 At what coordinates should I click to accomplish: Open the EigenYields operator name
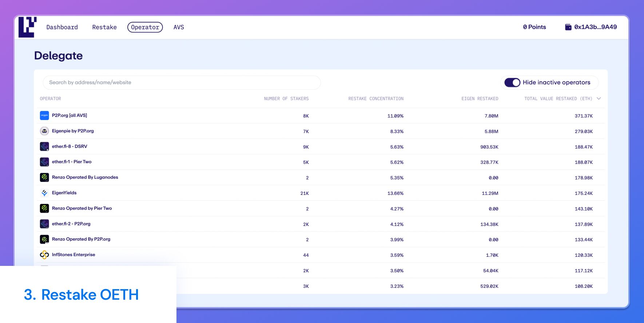coord(64,193)
